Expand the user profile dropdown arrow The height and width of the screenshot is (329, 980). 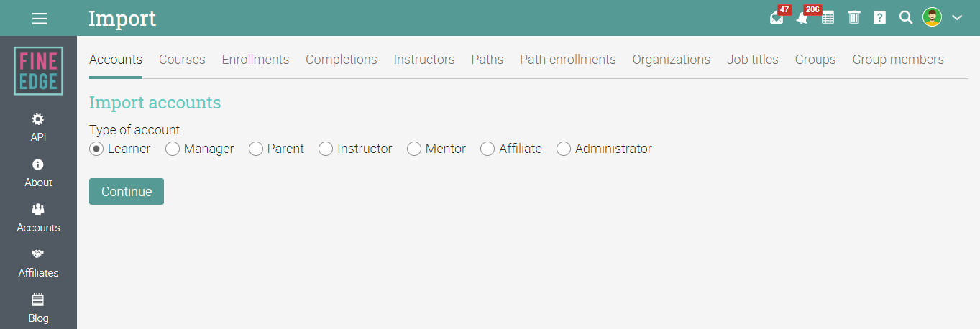tap(957, 18)
